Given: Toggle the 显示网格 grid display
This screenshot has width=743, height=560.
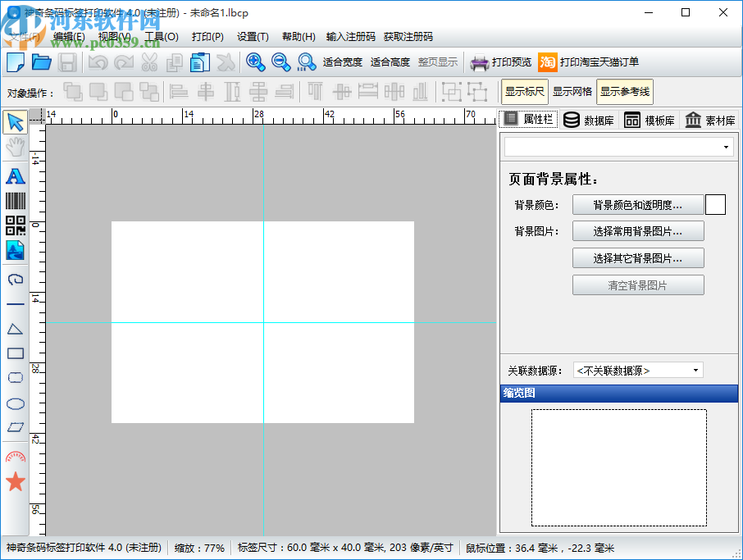Looking at the screenshot, I should [572, 92].
